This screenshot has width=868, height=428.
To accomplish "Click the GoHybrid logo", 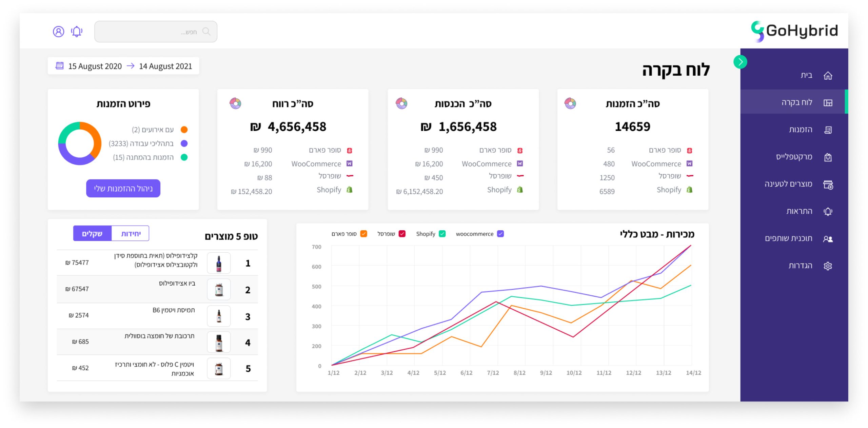I will coord(794,31).
